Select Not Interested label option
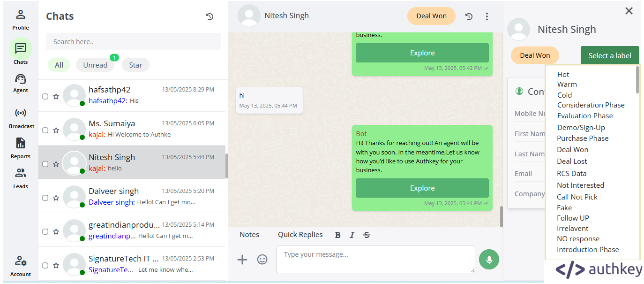The image size is (644, 284). pyautogui.click(x=580, y=185)
